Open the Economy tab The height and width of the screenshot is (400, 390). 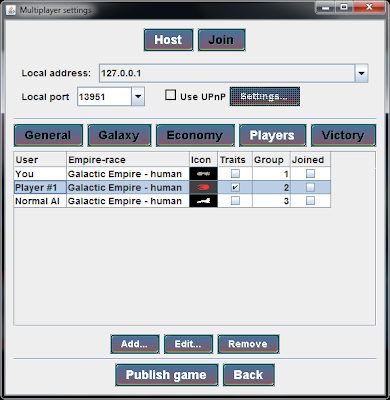coord(195,135)
